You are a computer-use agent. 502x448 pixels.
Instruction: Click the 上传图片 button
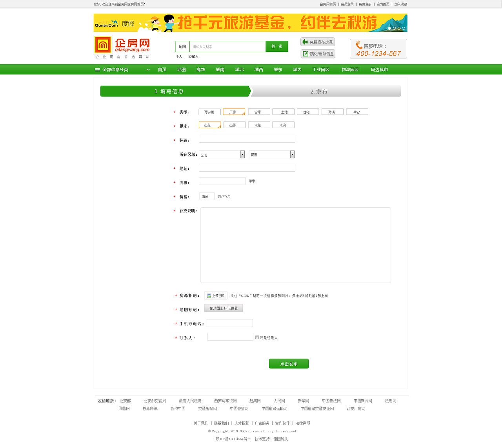[x=216, y=296]
